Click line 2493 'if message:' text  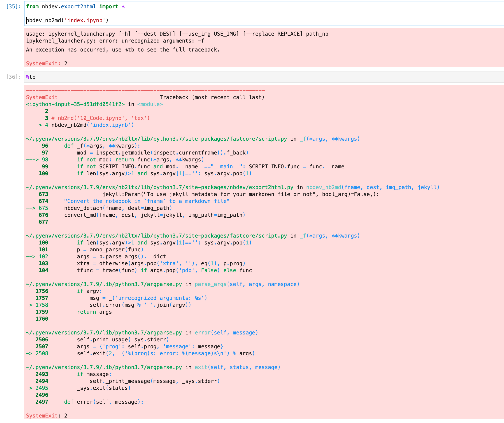tap(94, 375)
